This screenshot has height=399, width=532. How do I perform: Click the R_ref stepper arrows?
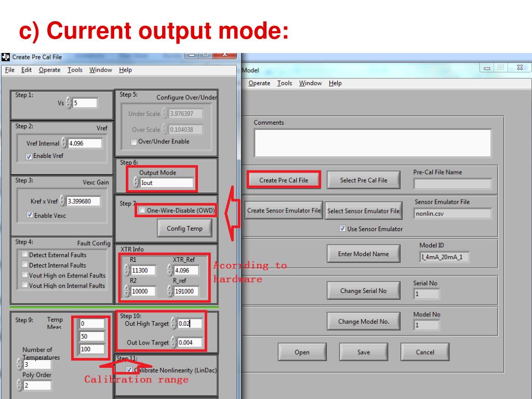point(170,291)
